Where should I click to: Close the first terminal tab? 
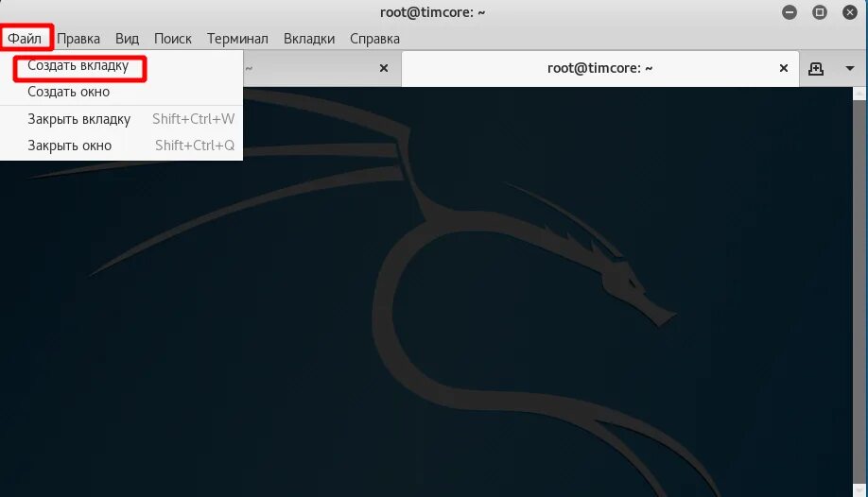pyautogui.click(x=384, y=68)
